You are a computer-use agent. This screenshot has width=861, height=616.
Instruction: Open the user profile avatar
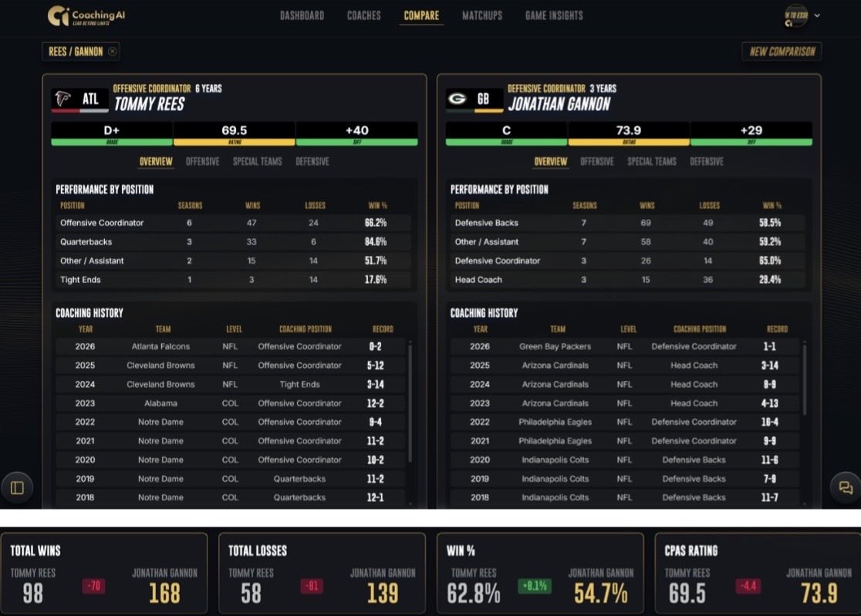[x=795, y=16]
